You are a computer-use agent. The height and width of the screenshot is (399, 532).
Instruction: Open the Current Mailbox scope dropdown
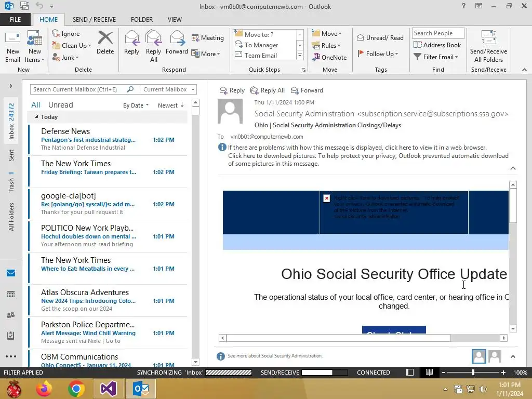[168, 89]
